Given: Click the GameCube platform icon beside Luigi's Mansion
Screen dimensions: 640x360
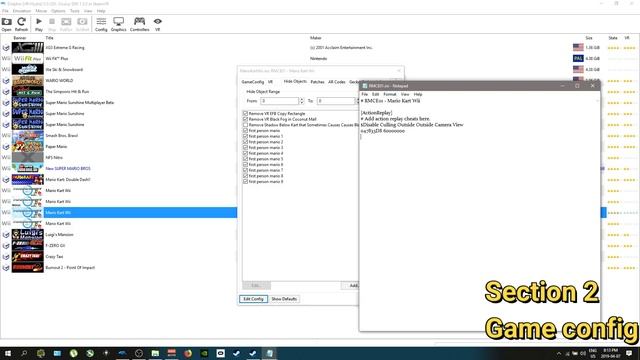Looking at the screenshot, I should point(6,235).
